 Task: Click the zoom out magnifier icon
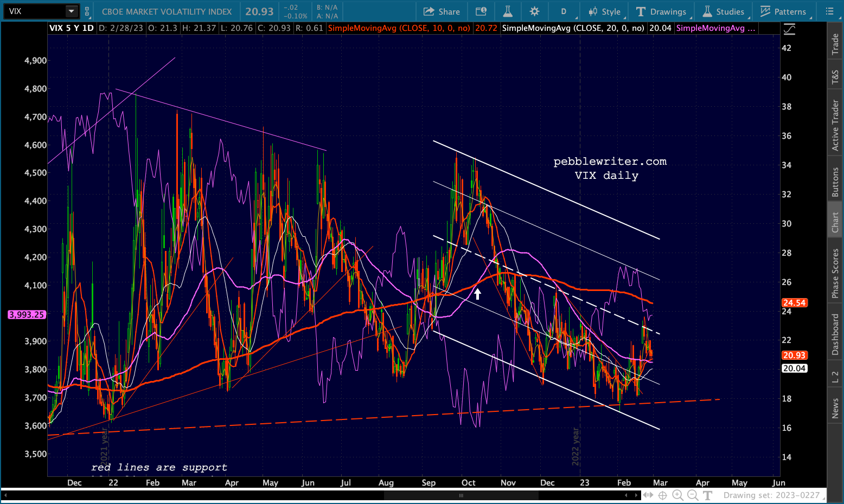tap(693, 495)
